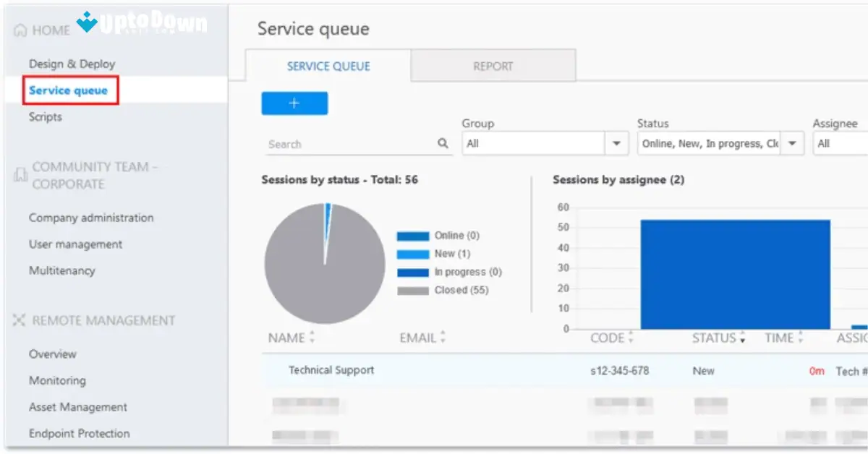Screen dimensions: 868x454
Task: Open the Endpoint Protection page
Action: (x=78, y=433)
